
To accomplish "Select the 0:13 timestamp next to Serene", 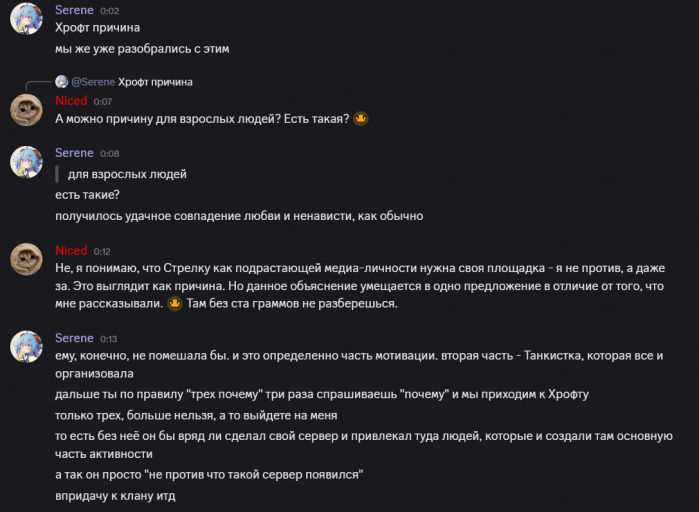I will 109,339.
